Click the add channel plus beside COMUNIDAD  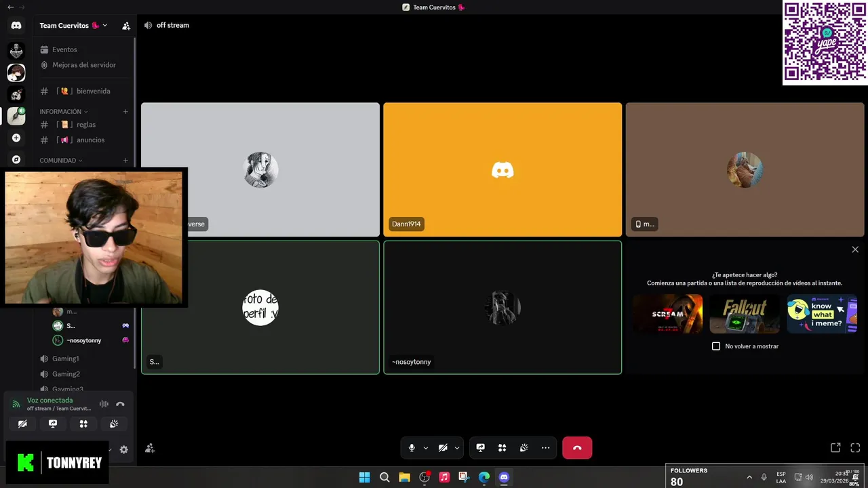click(x=125, y=161)
